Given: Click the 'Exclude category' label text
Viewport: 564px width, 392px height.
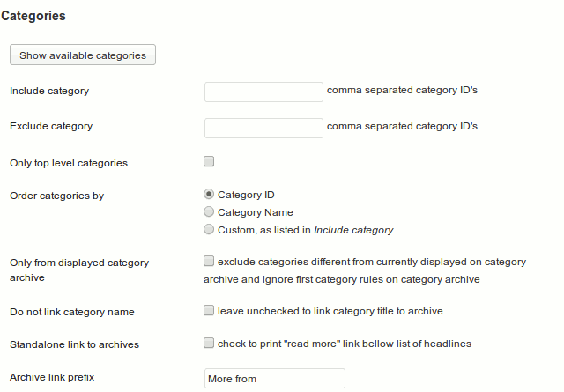Looking at the screenshot, I should 51,127.
